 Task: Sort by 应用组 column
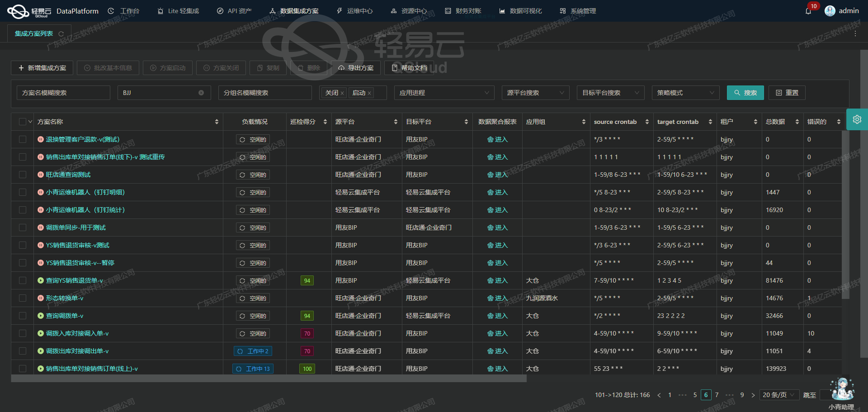pos(584,122)
